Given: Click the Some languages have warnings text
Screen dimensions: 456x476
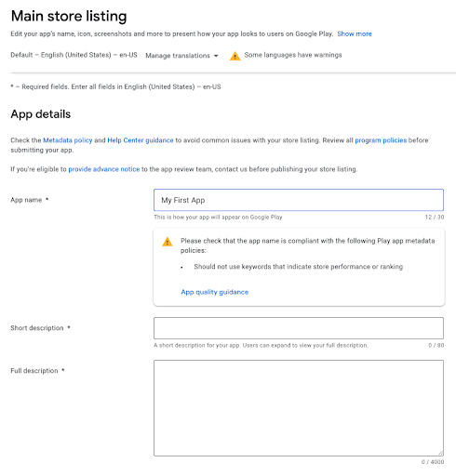Looking at the screenshot, I should [x=293, y=55].
